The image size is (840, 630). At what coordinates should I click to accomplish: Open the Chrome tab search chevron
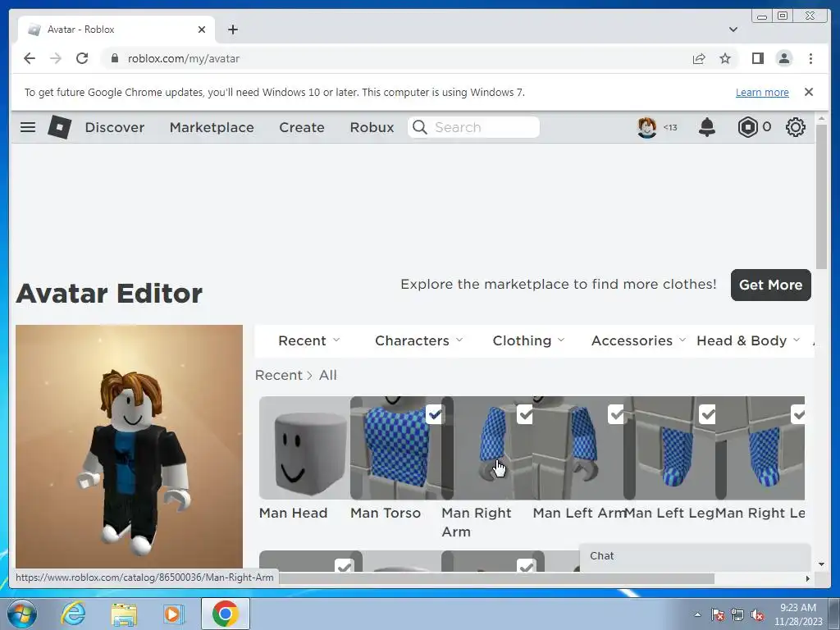point(733,30)
